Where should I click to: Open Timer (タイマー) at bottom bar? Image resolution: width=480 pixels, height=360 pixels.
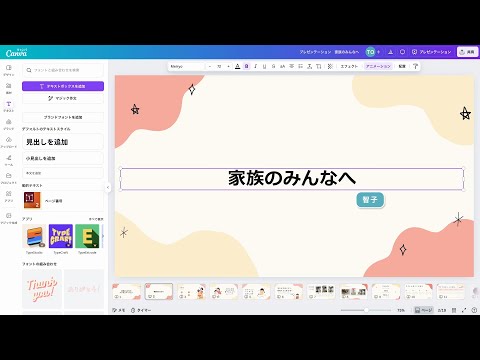pos(141,310)
